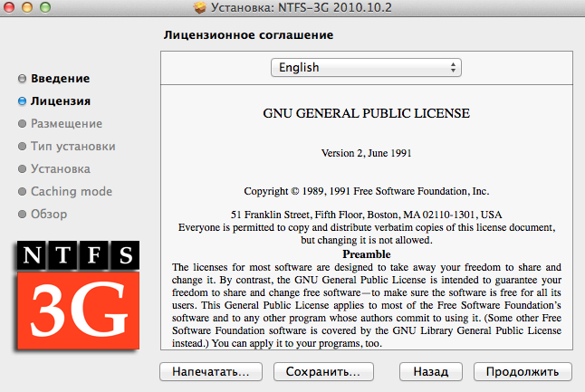This screenshot has width=585, height=392.
Task: Click the NTFS-3G logo image
Action: click(78, 295)
